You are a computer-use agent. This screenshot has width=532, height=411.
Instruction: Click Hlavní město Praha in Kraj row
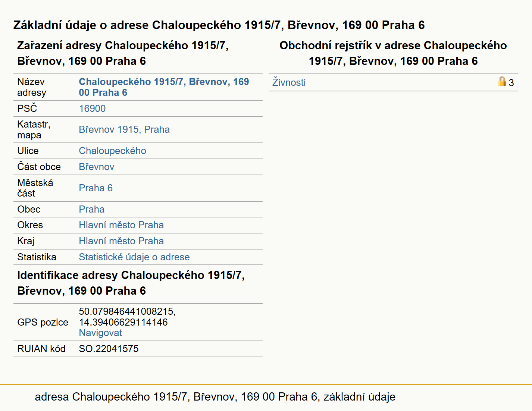pos(121,241)
